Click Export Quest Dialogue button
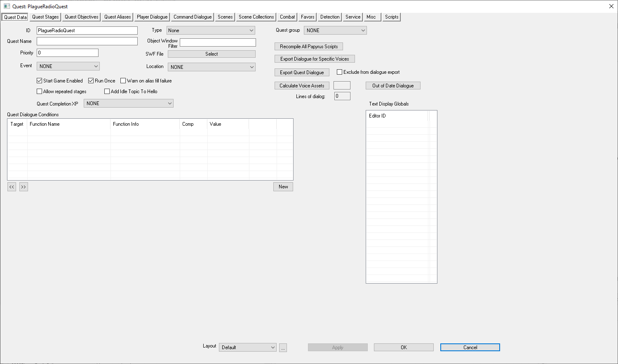Screen dimensions: 618x364 [302, 73]
